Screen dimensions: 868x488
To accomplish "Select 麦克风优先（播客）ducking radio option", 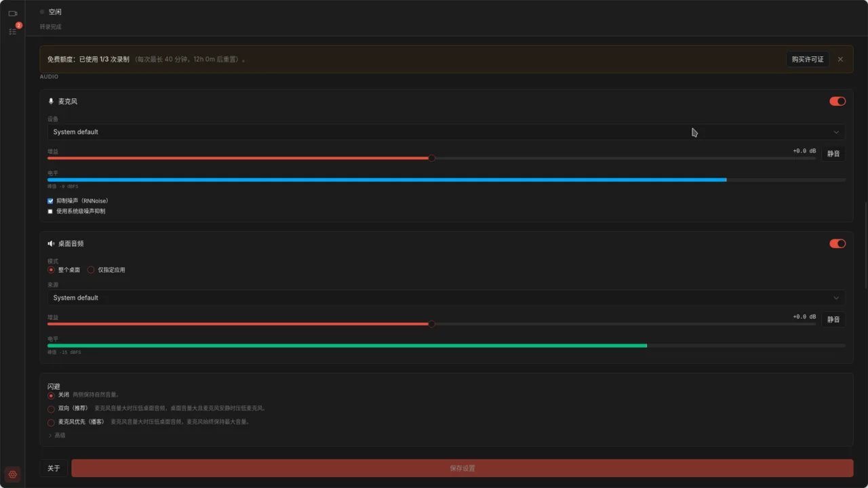I will pos(51,422).
